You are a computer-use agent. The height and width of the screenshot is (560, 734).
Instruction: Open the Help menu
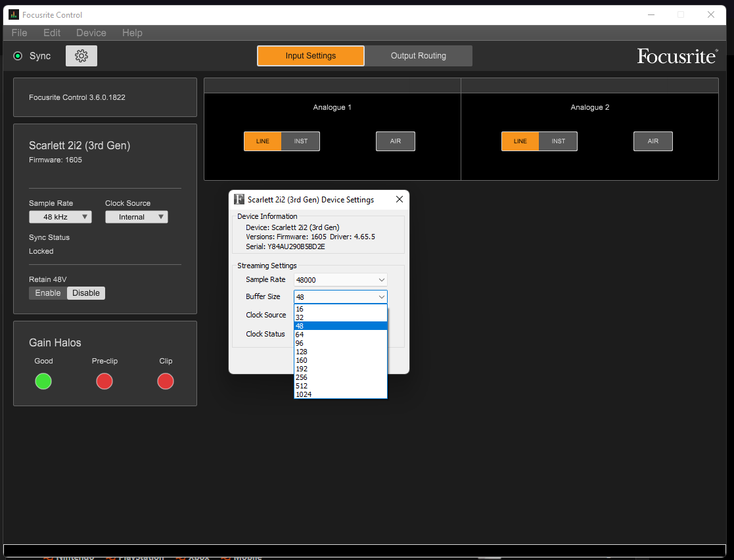(x=132, y=33)
